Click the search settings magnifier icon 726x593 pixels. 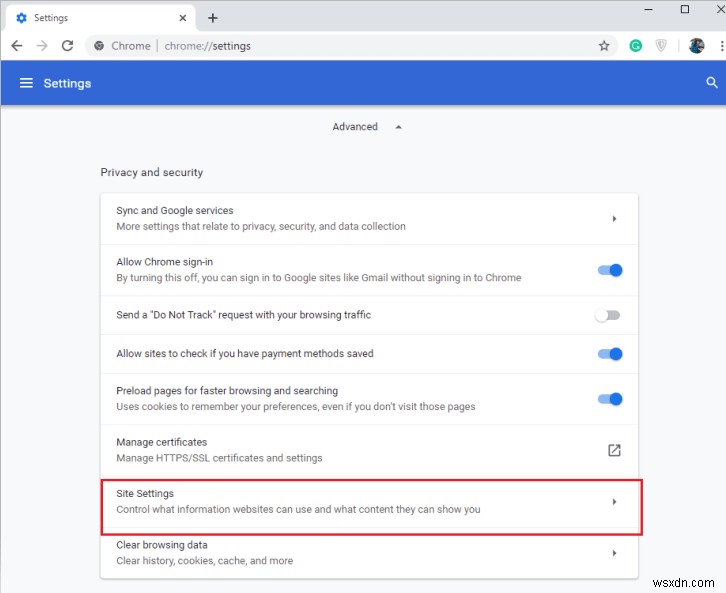(x=712, y=83)
